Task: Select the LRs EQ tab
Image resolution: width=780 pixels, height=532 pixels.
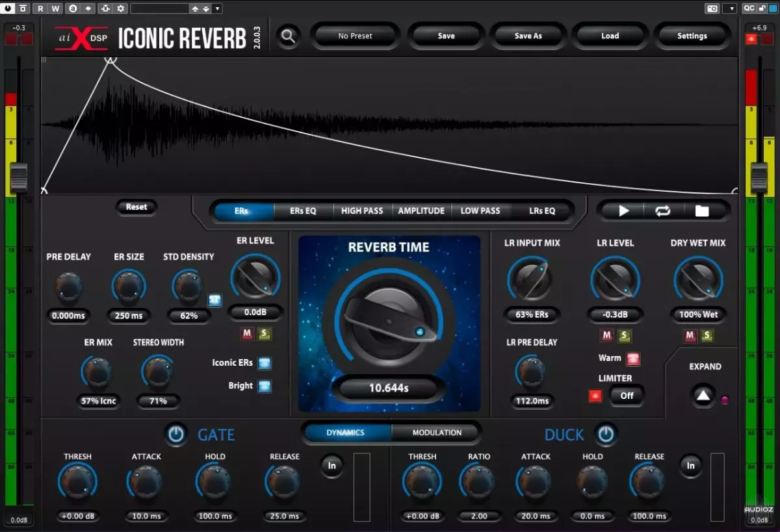Action: [x=542, y=210]
